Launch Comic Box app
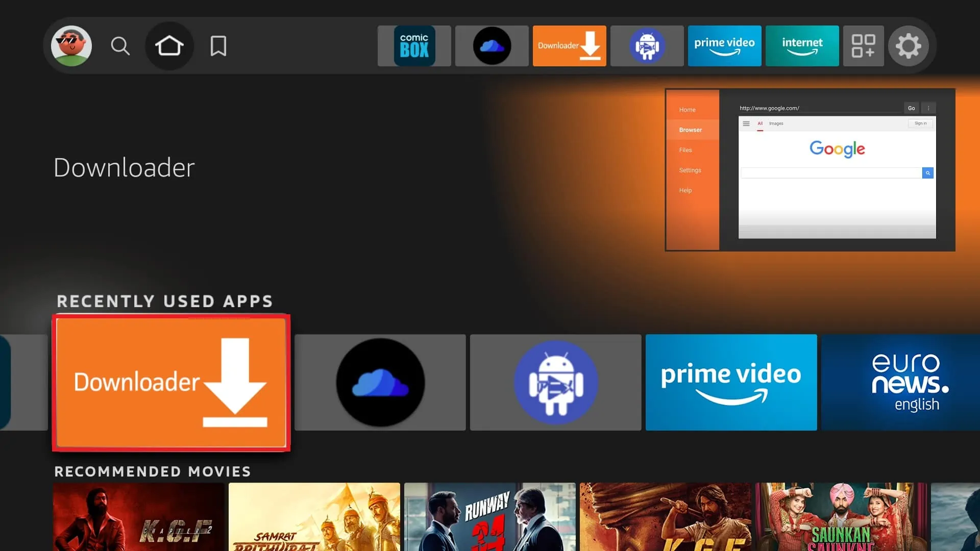 pos(414,46)
